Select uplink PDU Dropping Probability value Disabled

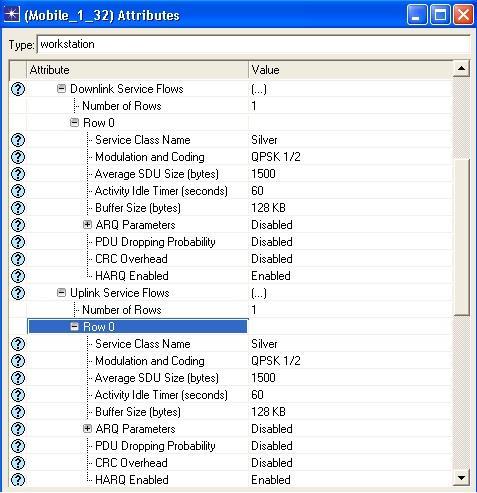pos(272,446)
